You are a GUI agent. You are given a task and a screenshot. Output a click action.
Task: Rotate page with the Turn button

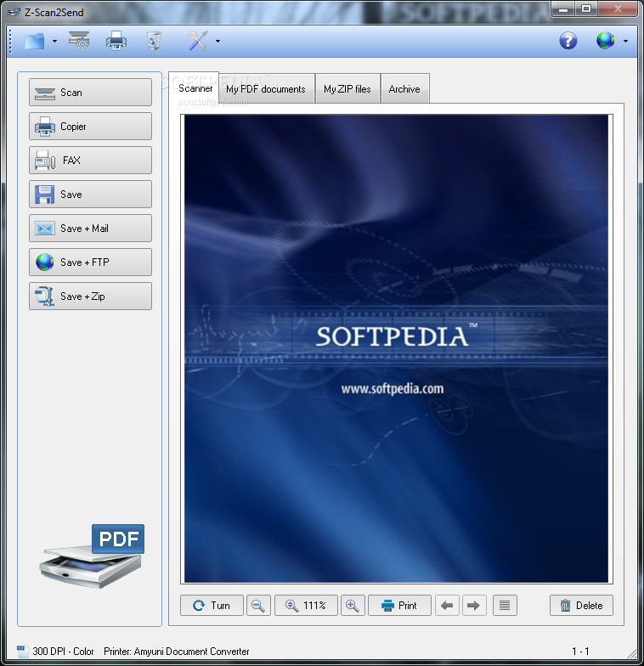coord(212,605)
